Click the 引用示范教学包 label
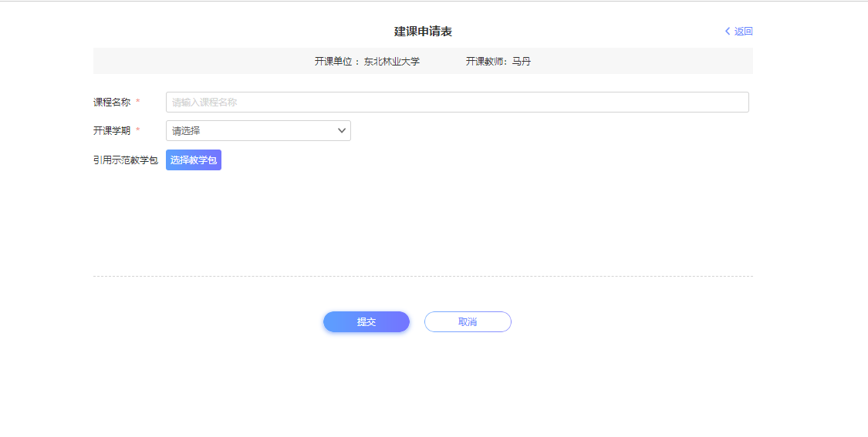Screen dimensions: 868x437 [126, 160]
